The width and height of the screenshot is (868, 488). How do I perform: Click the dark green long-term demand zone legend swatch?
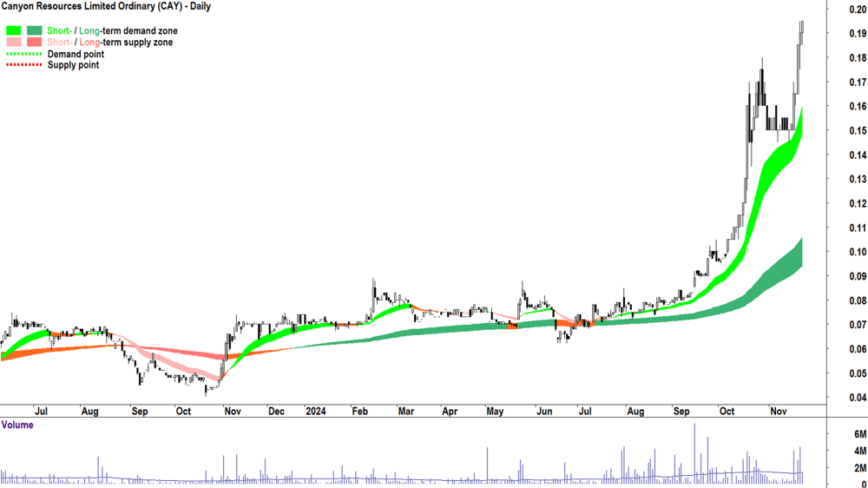35,30
